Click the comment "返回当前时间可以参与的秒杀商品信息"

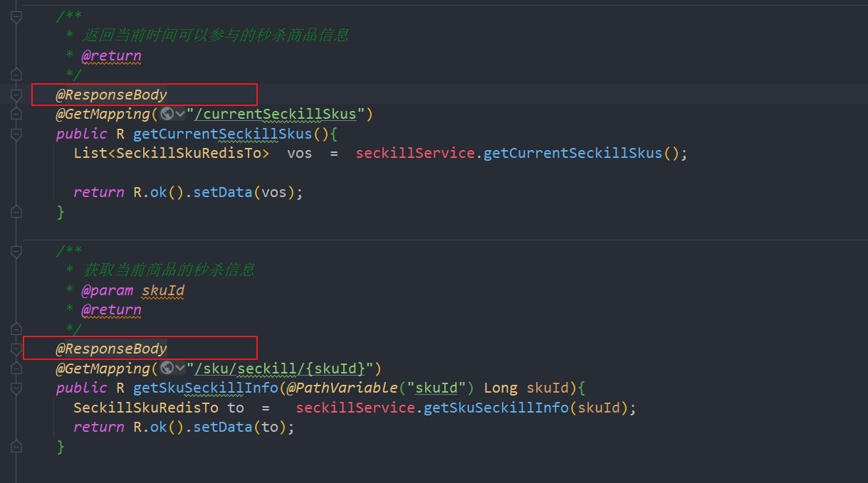coord(216,35)
